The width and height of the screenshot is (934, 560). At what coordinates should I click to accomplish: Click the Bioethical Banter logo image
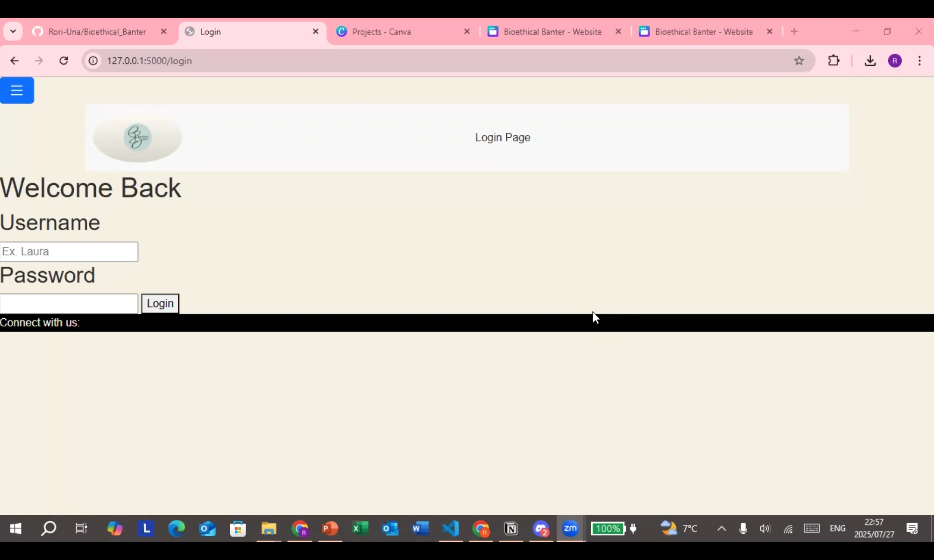coord(137,138)
